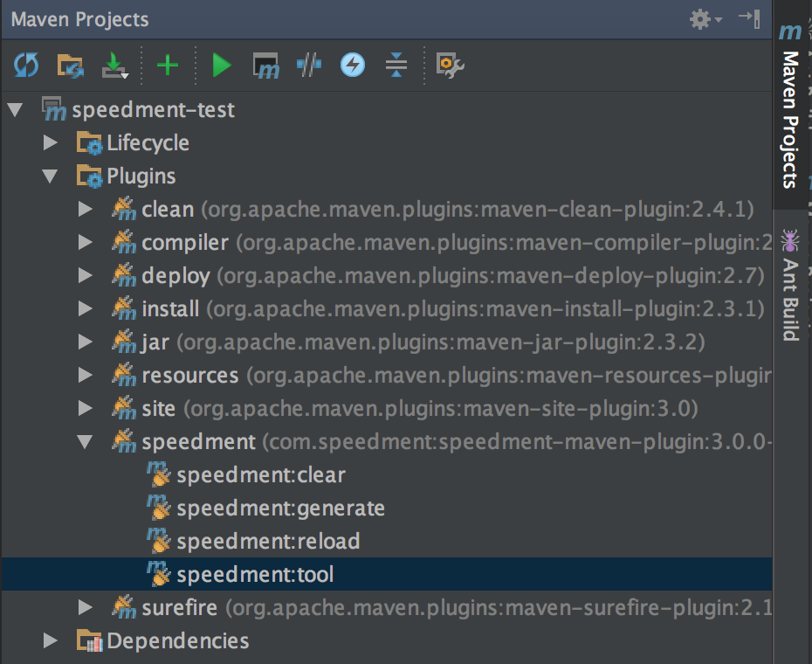Expand the clean plugin node
This screenshot has height=664, width=812.
(86, 209)
